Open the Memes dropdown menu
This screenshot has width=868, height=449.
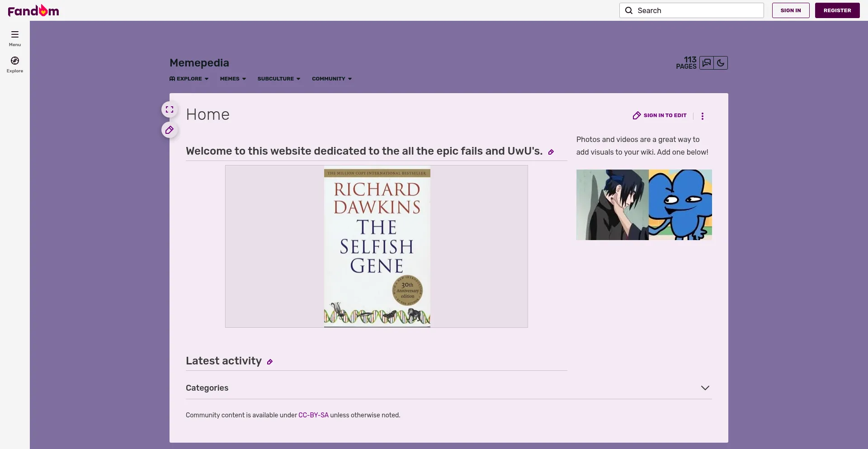(x=233, y=79)
